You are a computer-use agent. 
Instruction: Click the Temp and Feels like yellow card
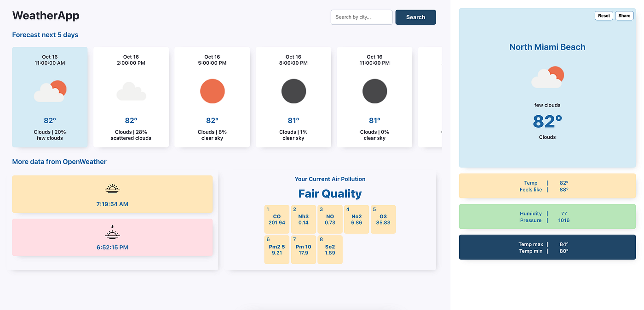pyautogui.click(x=547, y=186)
